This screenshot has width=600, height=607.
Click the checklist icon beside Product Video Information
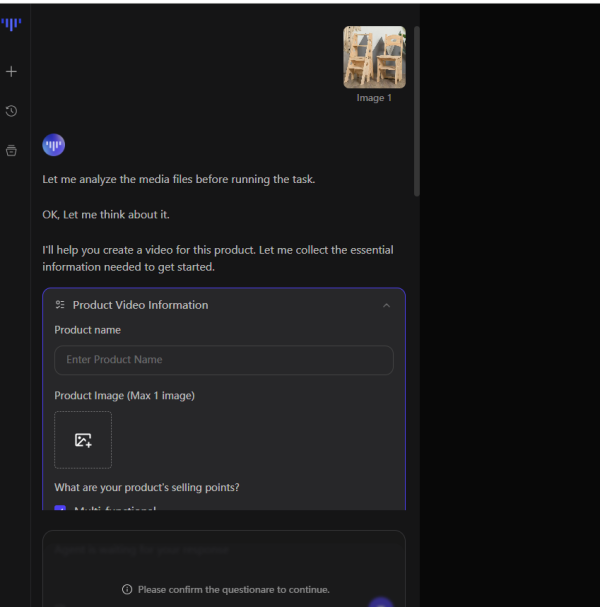coord(60,305)
